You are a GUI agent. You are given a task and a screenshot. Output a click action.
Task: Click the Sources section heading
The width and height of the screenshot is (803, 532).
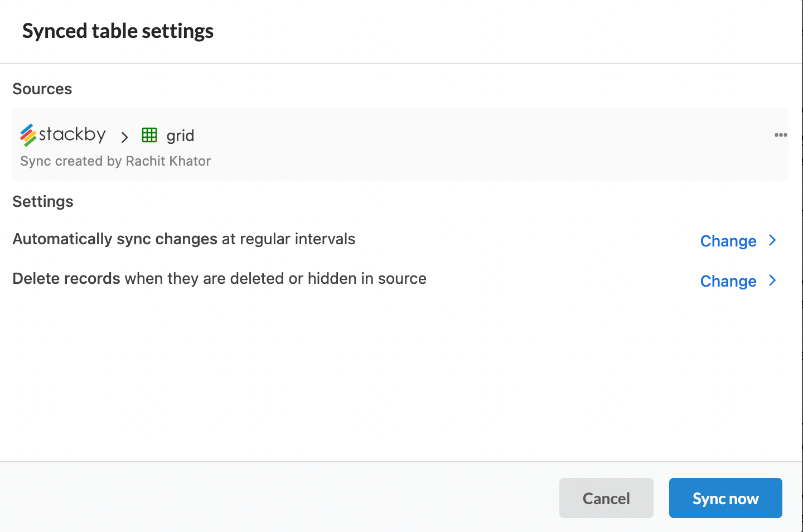tap(42, 89)
